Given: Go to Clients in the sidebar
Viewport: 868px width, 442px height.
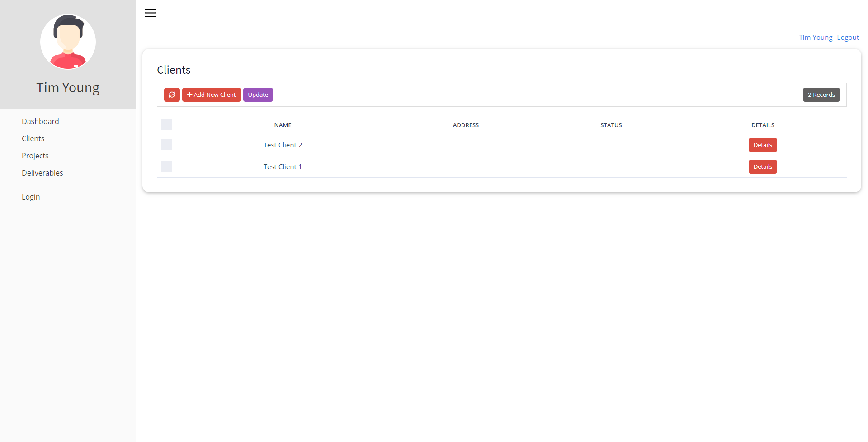Looking at the screenshot, I should click(x=33, y=138).
